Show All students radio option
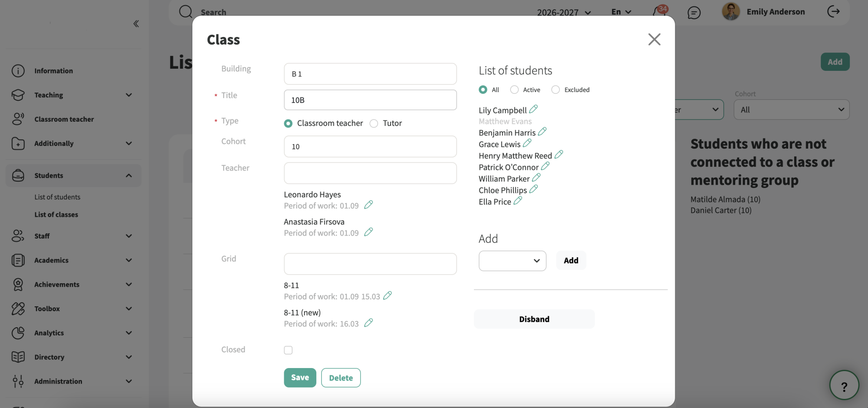Screen dimensions: 868x408 (x=483, y=90)
